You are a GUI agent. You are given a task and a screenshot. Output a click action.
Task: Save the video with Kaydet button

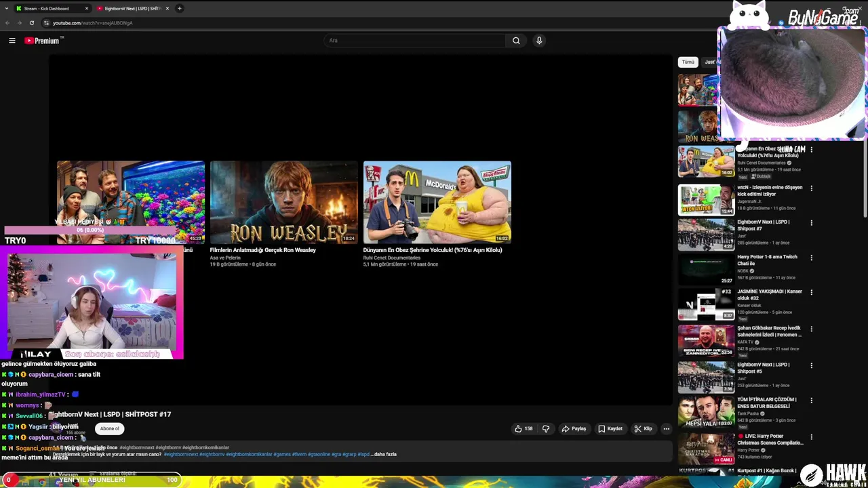pos(610,428)
